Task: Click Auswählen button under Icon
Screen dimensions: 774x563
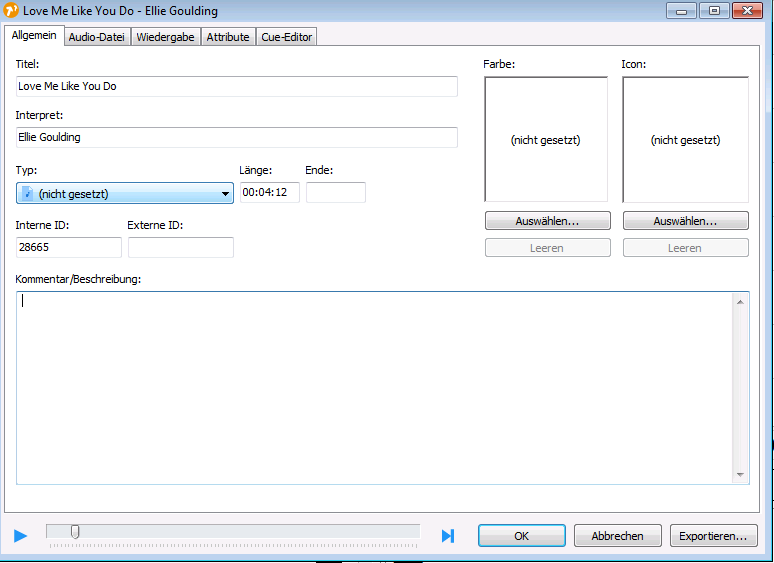Action: pos(685,221)
